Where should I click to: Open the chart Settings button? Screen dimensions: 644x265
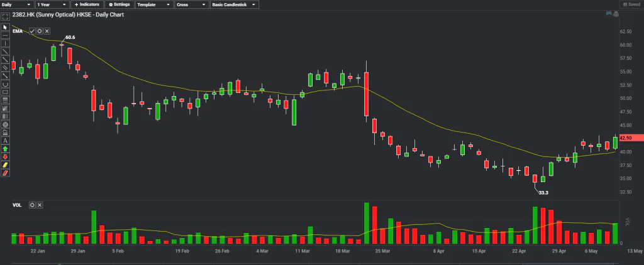pyautogui.click(x=118, y=4)
